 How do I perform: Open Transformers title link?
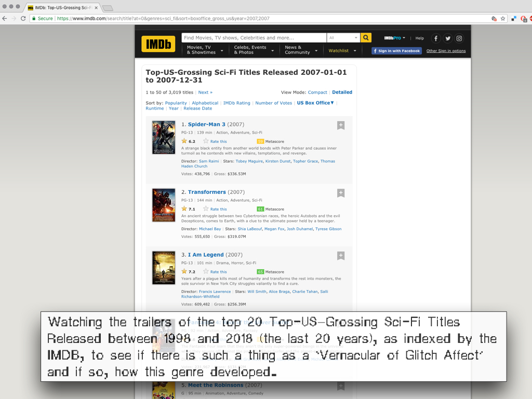(x=207, y=192)
